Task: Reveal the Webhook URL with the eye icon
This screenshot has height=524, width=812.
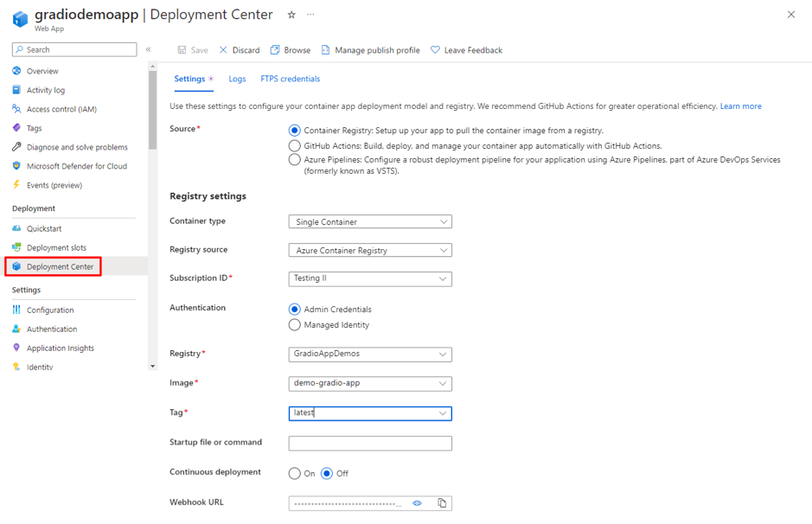Action: (417, 503)
